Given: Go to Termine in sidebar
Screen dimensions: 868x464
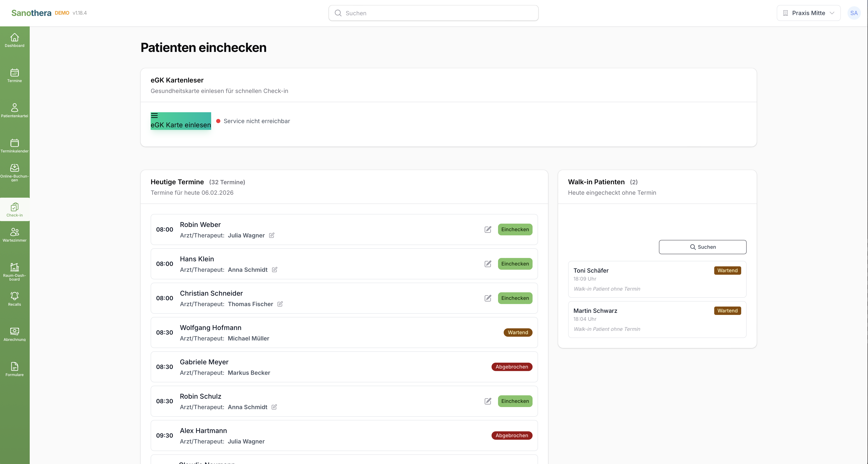Looking at the screenshot, I should [14, 76].
